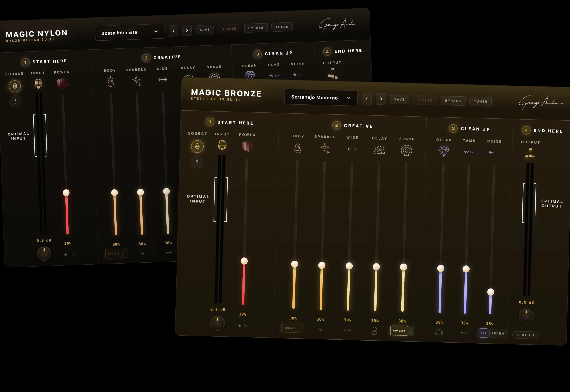Click the output gain knob in Magic Bronze
The height and width of the screenshot is (392, 570).
pyautogui.click(x=526, y=316)
